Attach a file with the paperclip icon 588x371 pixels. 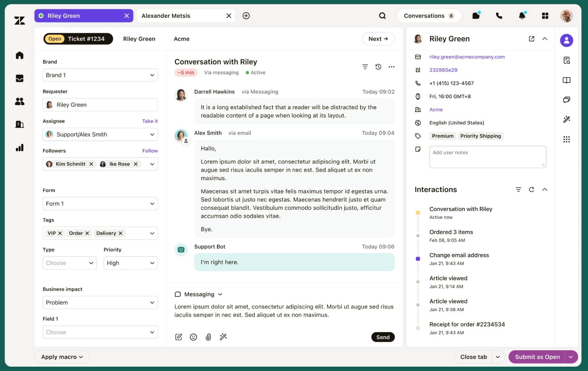[208, 337]
